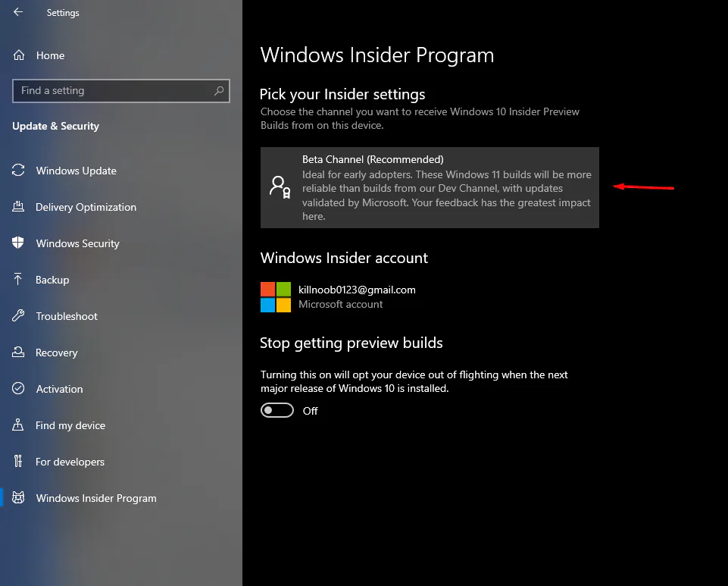Viewport: 728px width, 586px height.
Task: Select Backup in the sidebar
Action: click(x=52, y=280)
